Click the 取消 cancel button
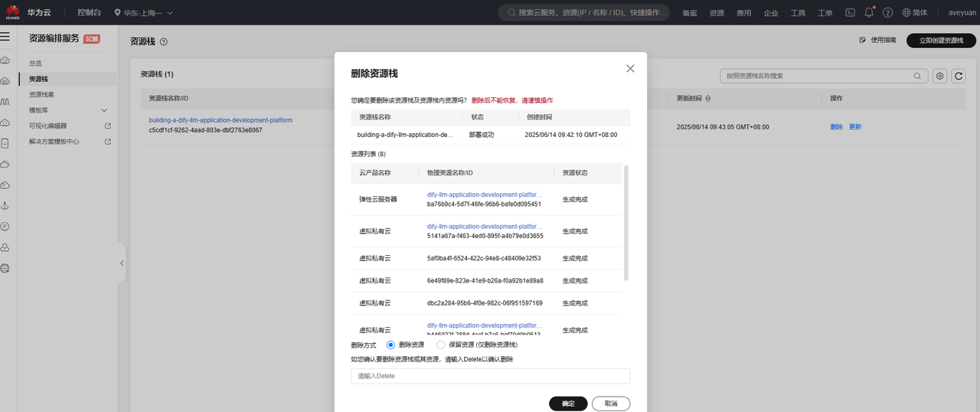980x412 pixels. click(611, 404)
